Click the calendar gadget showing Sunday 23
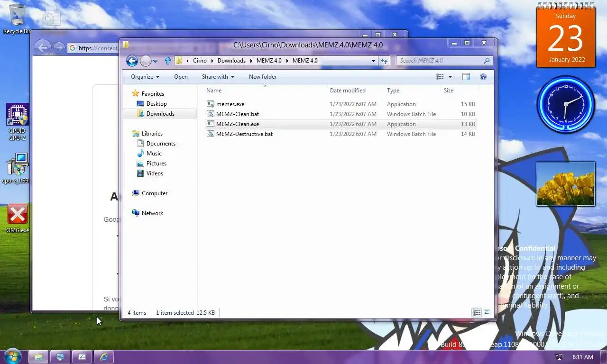The image size is (607, 364). (x=566, y=36)
